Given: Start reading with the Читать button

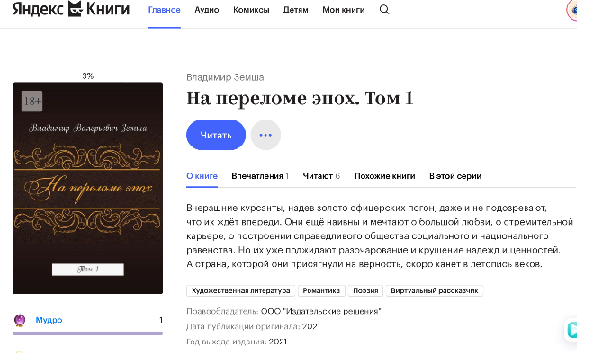Looking at the screenshot, I should click(216, 135).
